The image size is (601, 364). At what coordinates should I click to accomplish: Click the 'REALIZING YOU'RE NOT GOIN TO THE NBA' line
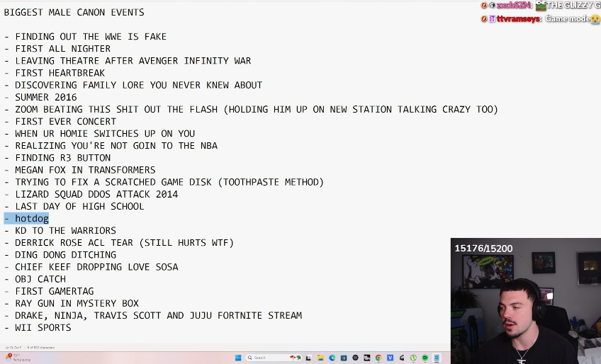coord(111,146)
